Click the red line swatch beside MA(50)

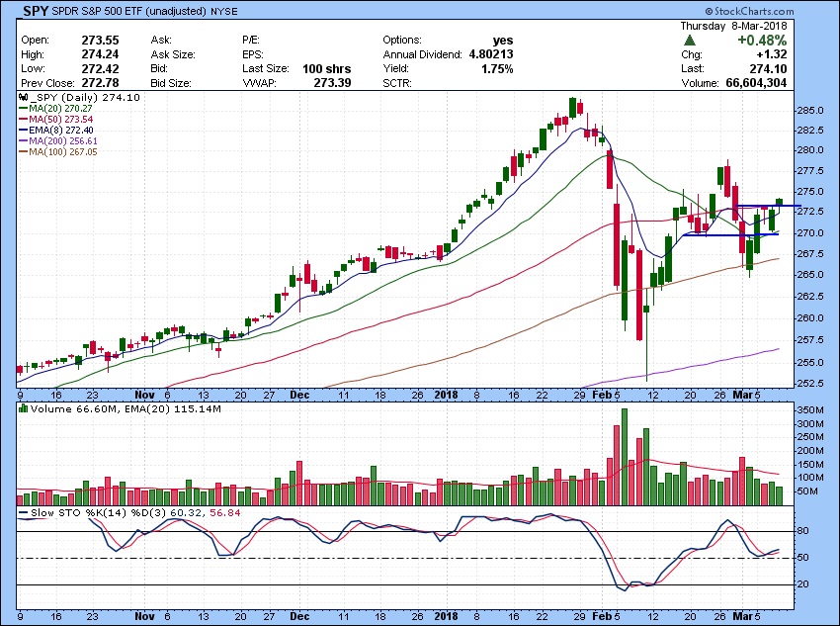coord(24,119)
